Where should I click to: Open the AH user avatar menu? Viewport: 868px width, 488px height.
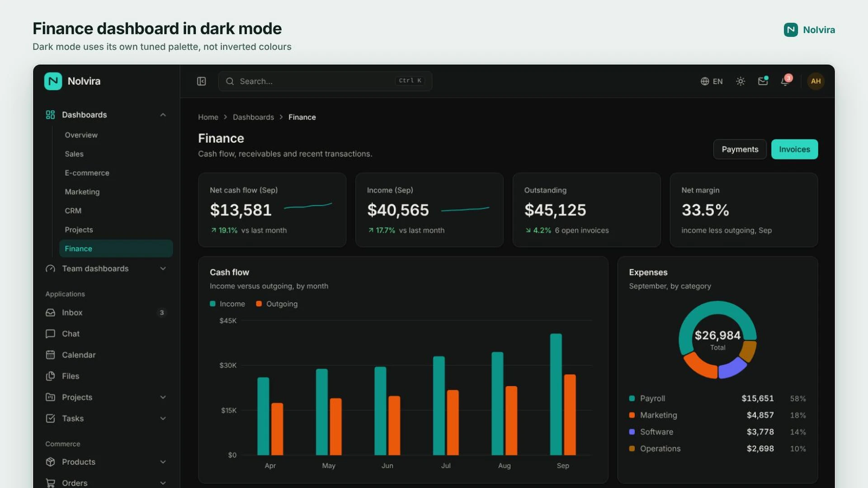(816, 81)
